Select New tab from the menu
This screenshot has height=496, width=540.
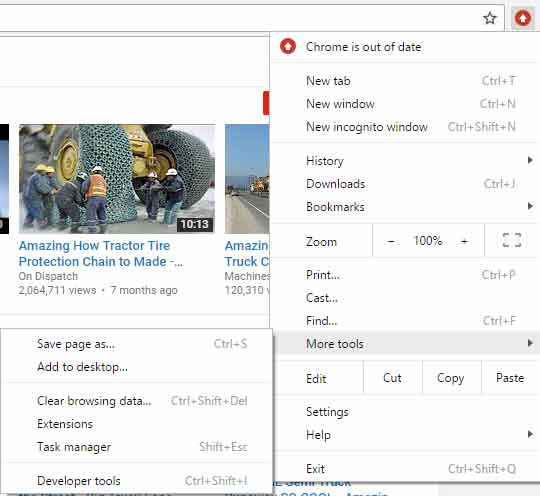[x=404, y=81]
